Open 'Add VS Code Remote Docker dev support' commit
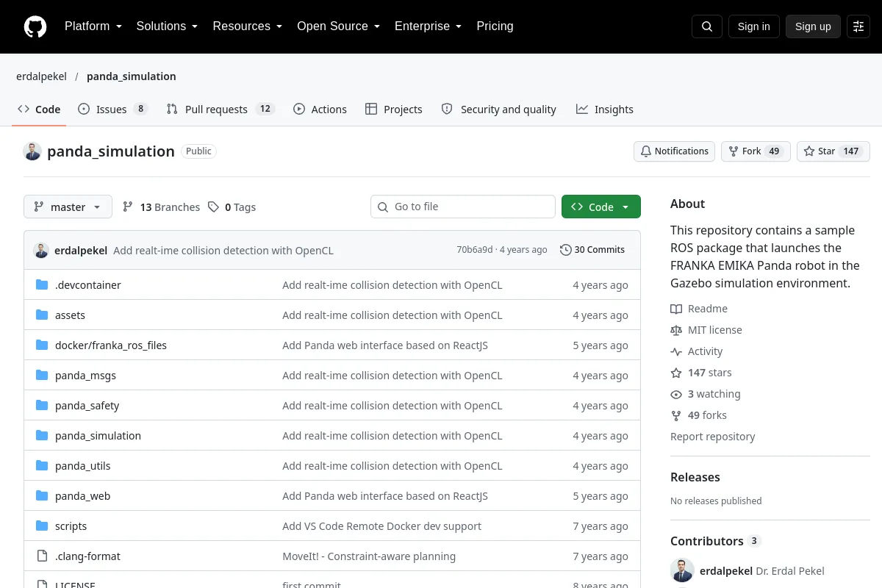The height and width of the screenshot is (588, 882). [x=382, y=526]
